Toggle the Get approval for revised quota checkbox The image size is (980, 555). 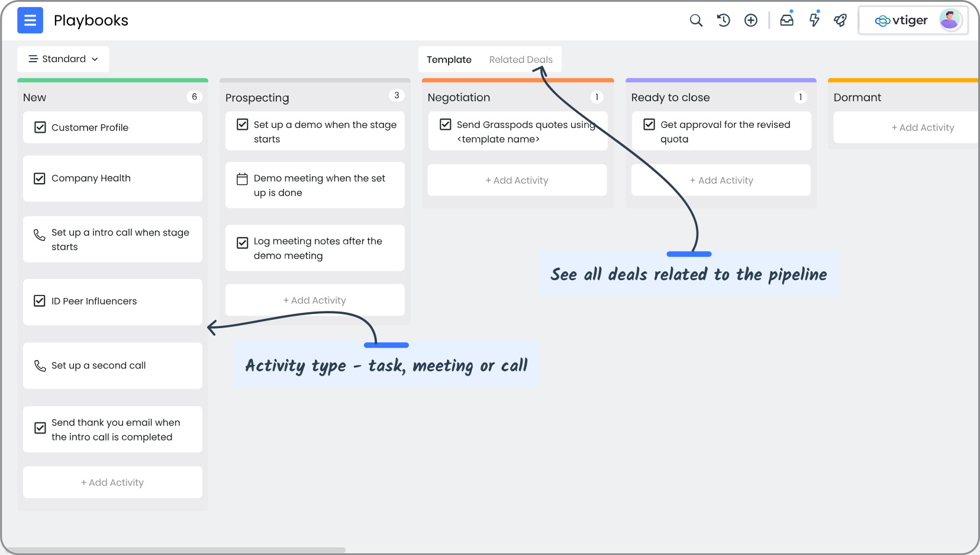click(649, 124)
